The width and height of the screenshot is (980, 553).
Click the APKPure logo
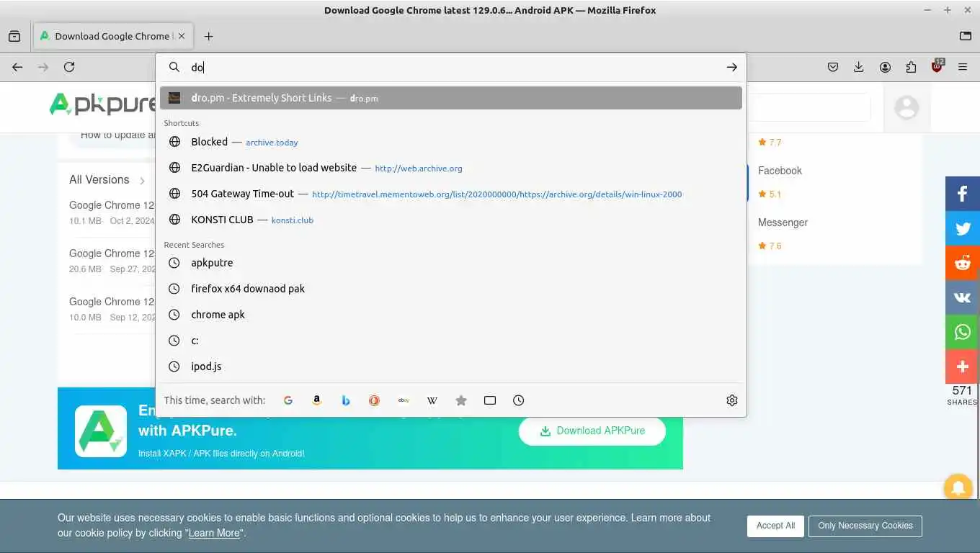102,104
